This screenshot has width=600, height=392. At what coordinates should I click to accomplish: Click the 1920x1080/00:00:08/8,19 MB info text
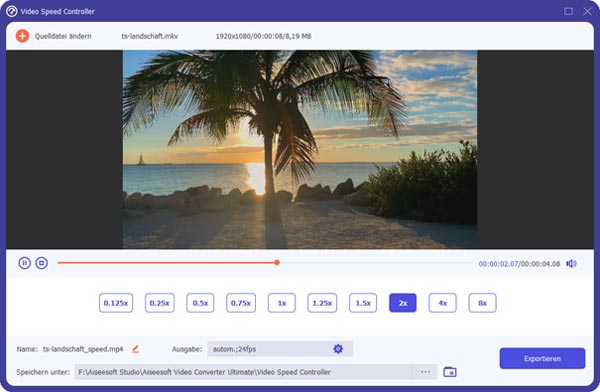pos(263,36)
